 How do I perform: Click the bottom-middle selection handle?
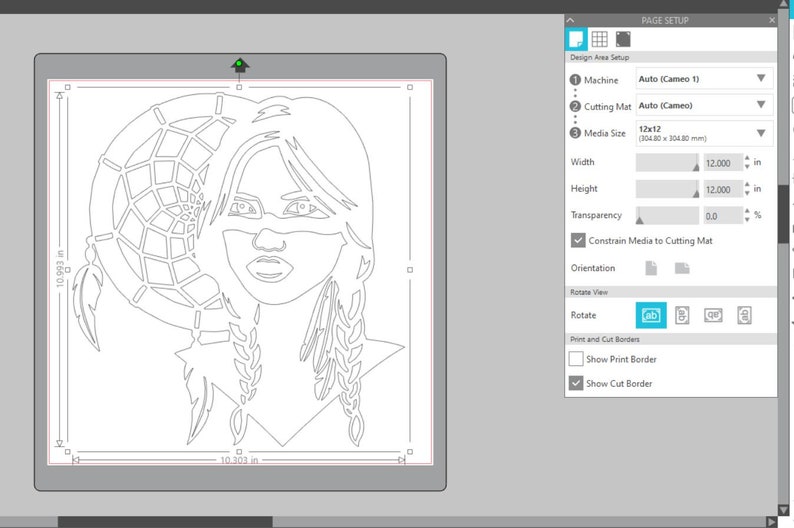239,452
